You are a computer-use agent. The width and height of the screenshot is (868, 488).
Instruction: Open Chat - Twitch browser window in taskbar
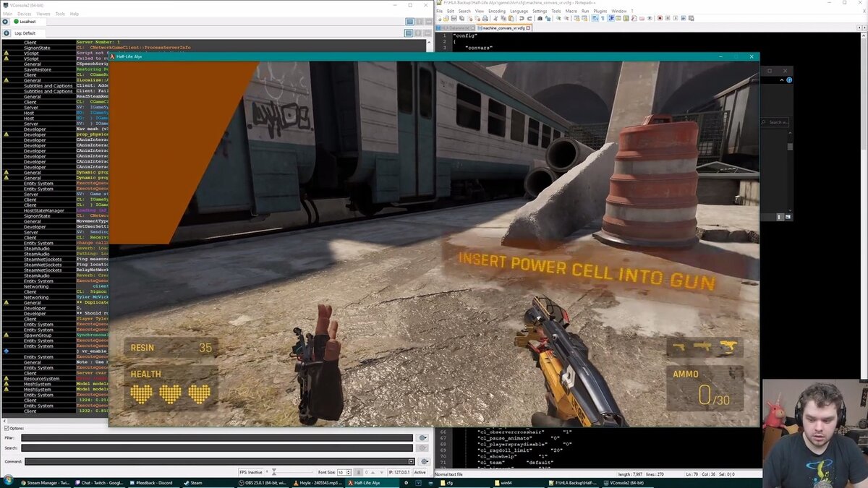(x=100, y=482)
